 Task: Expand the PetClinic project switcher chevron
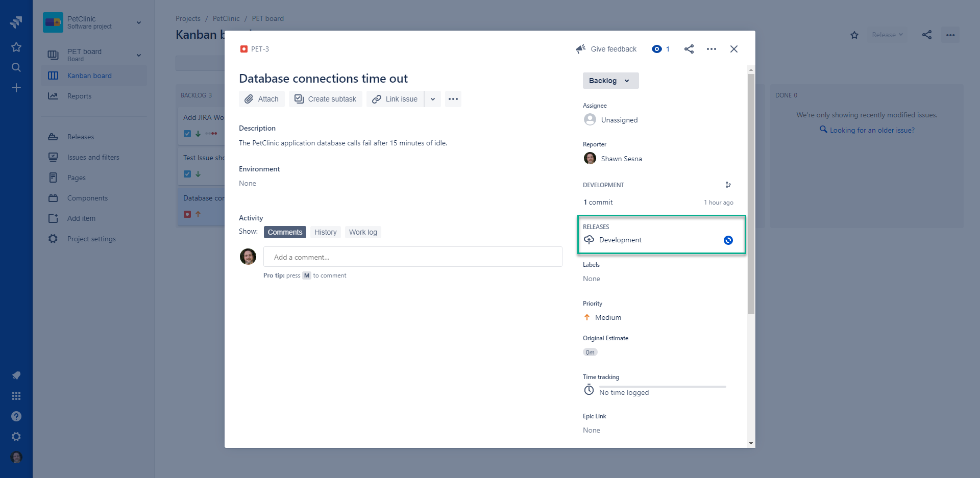tap(139, 22)
